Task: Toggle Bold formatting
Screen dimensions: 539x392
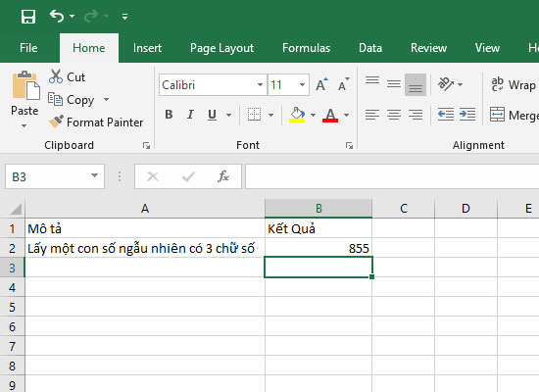Action: pos(169,114)
